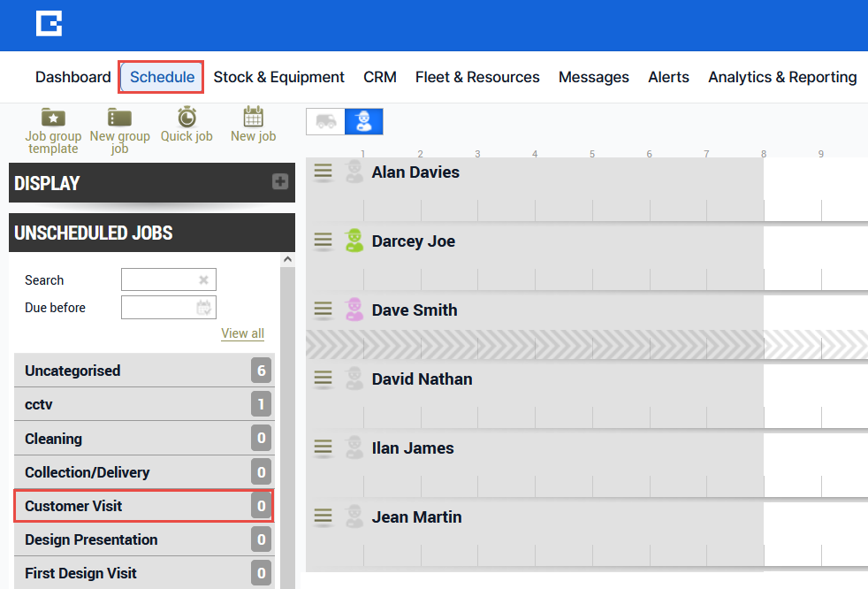Clear the Search field with the x icon
Image resolution: width=868 pixels, height=589 pixels.
(x=203, y=280)
